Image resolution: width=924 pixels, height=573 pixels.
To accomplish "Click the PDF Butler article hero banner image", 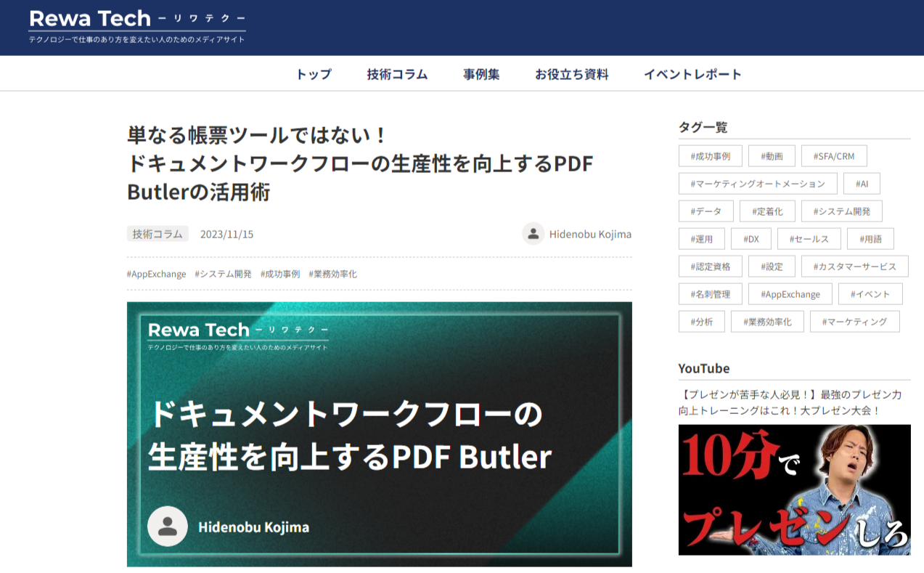I will (379, 434).
